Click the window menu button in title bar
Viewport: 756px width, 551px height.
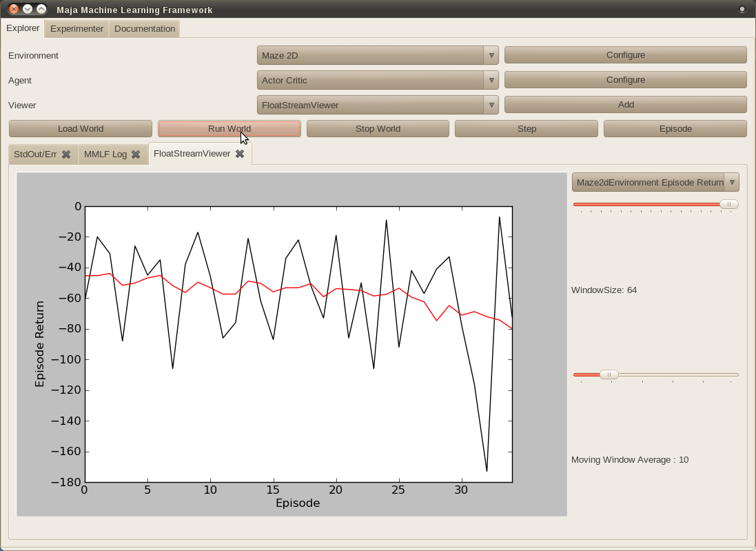coord(742,10)
